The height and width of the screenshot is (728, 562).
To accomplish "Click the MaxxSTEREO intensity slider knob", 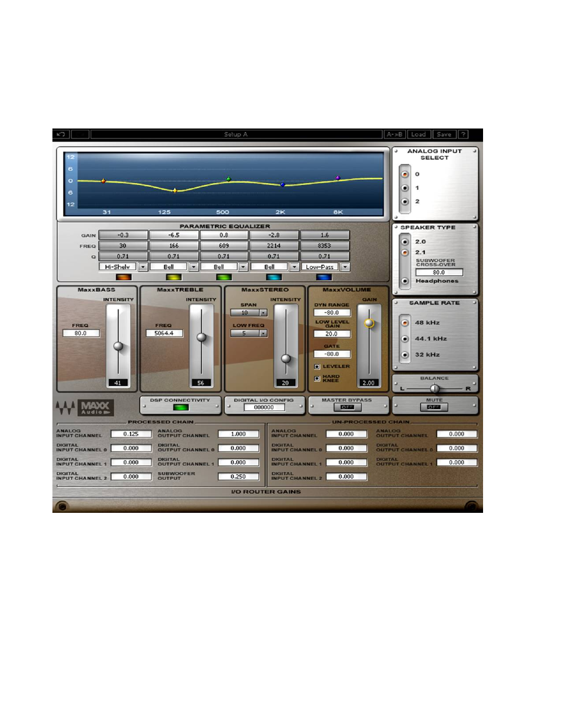I will click(286, 358).
